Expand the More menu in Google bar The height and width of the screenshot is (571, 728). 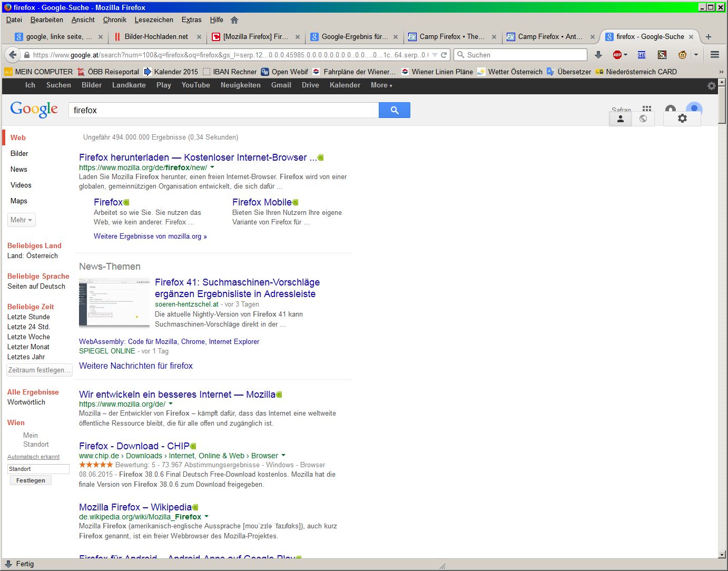click(381, 85)
